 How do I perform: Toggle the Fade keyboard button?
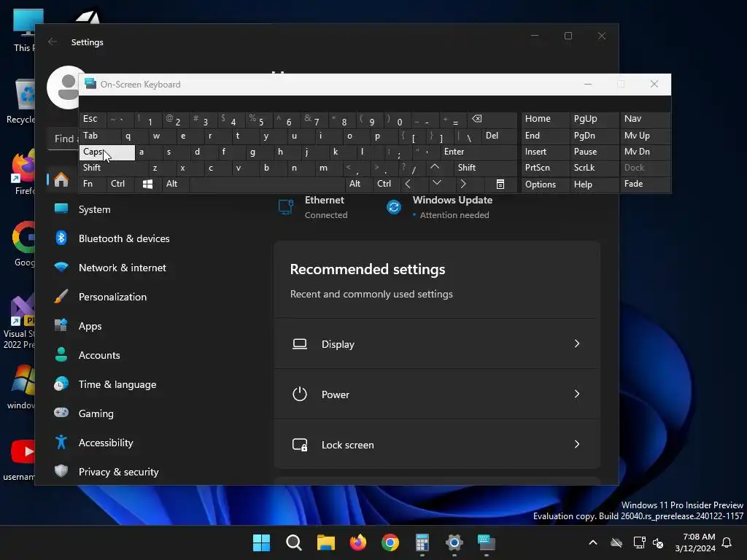pos(645,184)
